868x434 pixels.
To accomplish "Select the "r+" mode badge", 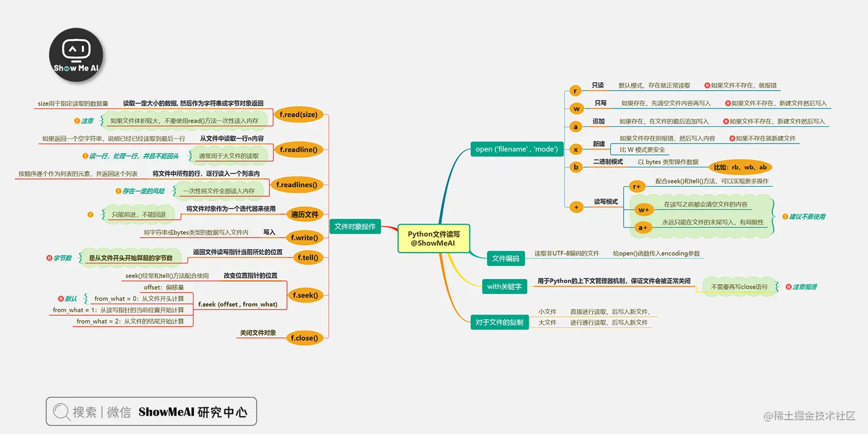I will tap(637, 186).
